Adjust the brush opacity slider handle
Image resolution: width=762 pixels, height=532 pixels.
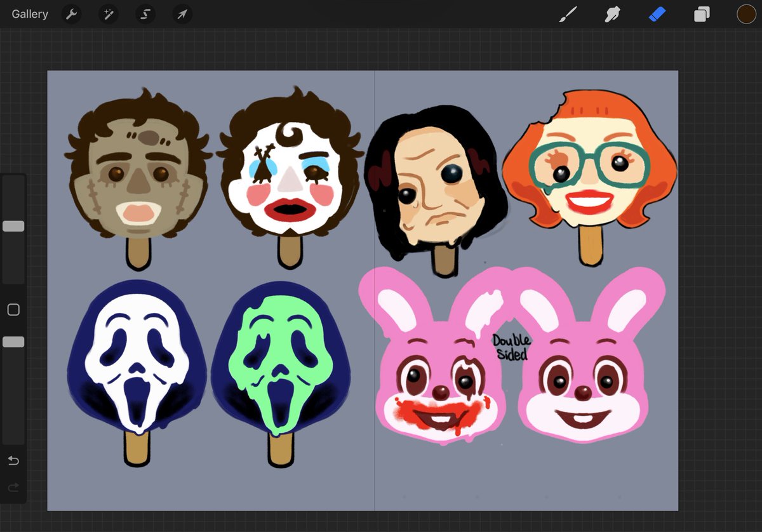tap(13, 342)
